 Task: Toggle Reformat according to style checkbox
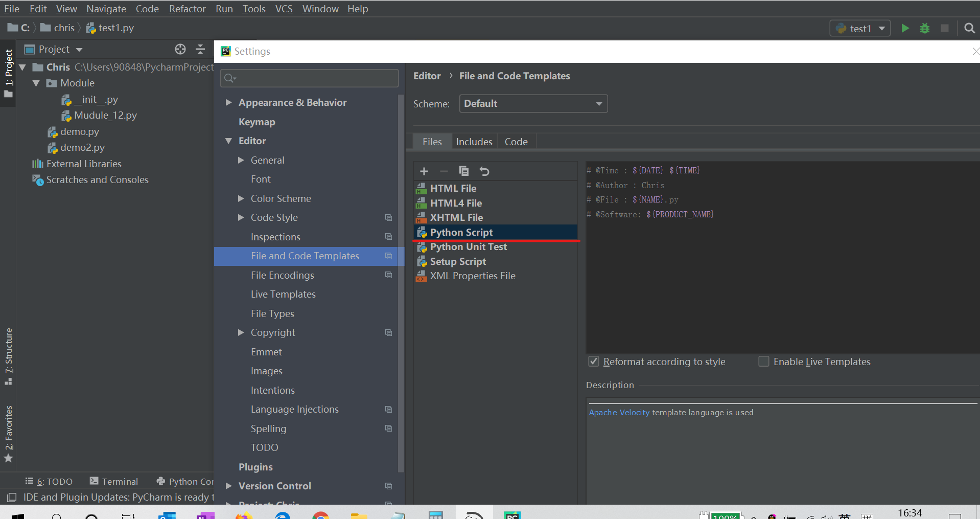point(593,362)
